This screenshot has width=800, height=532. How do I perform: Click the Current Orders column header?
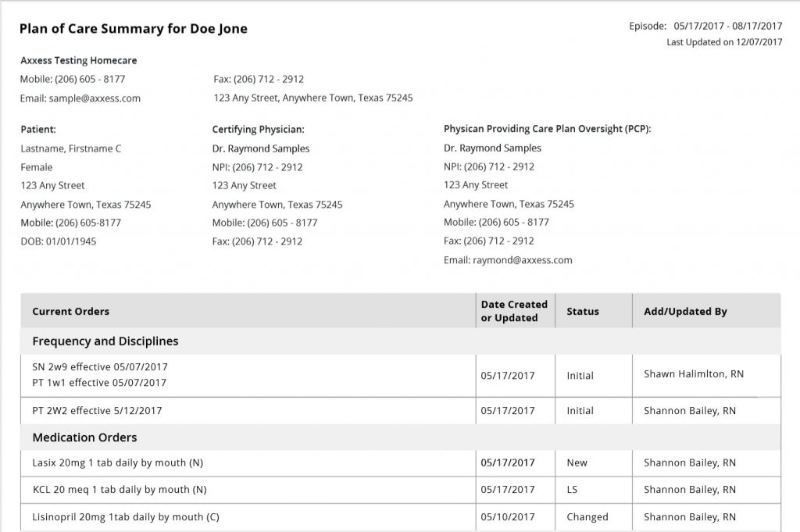[70, 312]
